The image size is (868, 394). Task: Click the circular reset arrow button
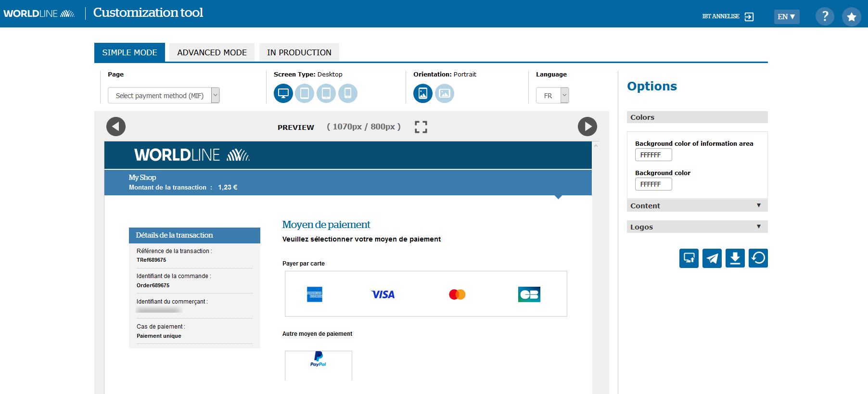pyautogui.click(x=758, y=258)
